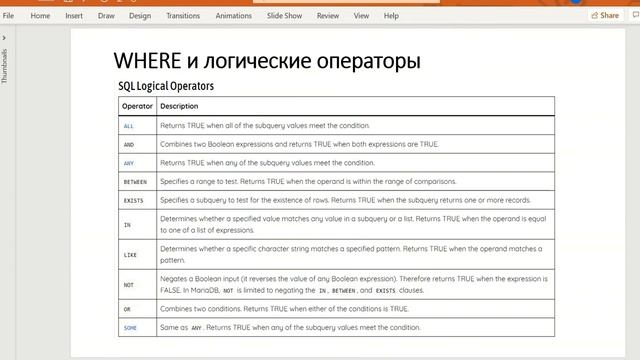Viewport: 640px width, 360px height.
Task: Click description 'Determines whether a specified value matches'
Action: (x=353, y=224)
